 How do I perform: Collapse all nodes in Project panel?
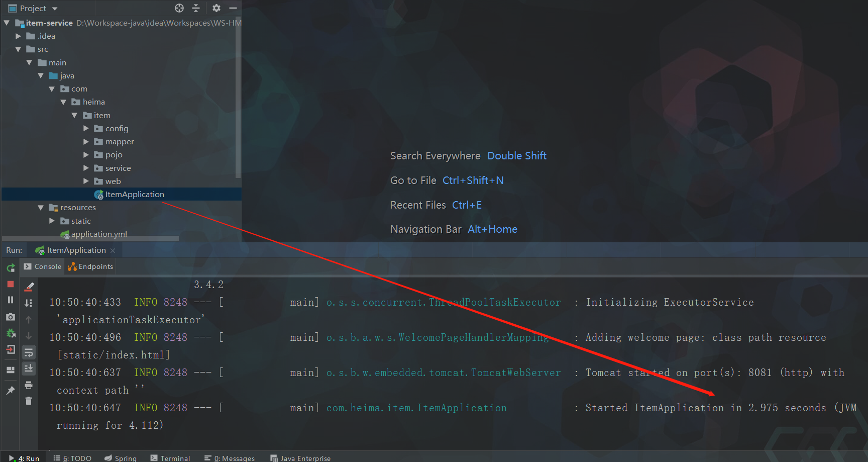pos(196,8)
